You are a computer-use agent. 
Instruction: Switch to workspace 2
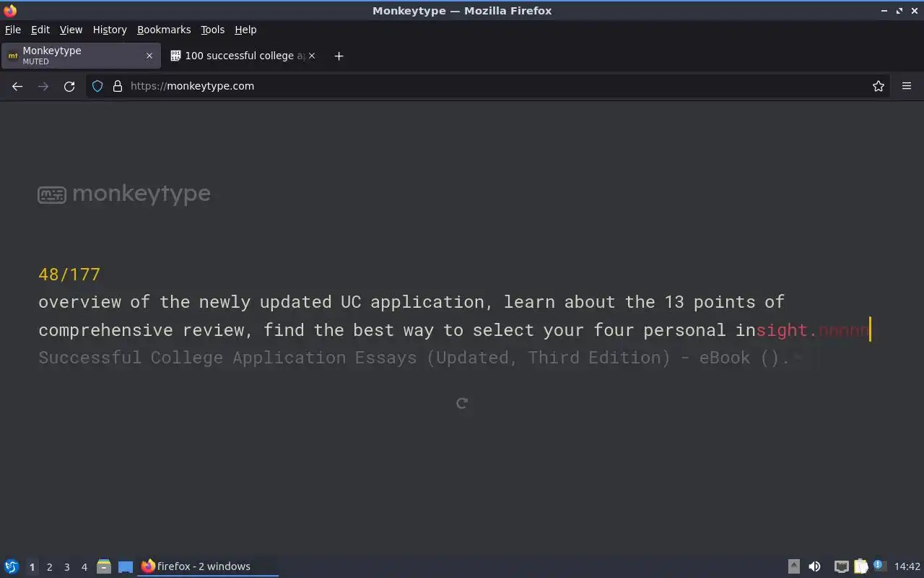49,567
